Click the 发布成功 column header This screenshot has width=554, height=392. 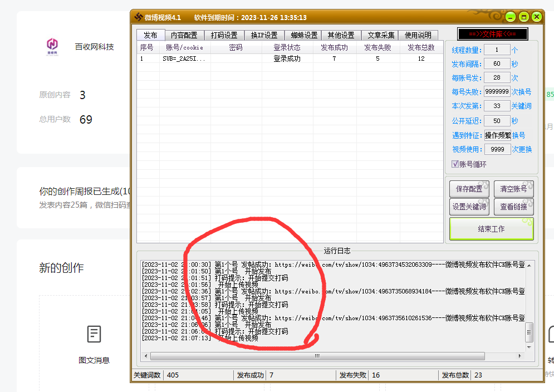[335, 48]
